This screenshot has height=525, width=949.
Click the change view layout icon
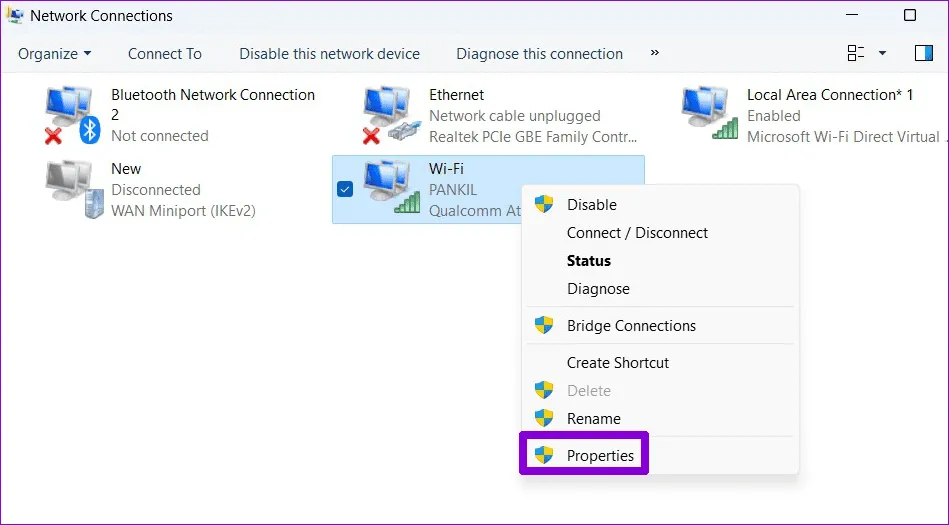(x=856, y=53)
